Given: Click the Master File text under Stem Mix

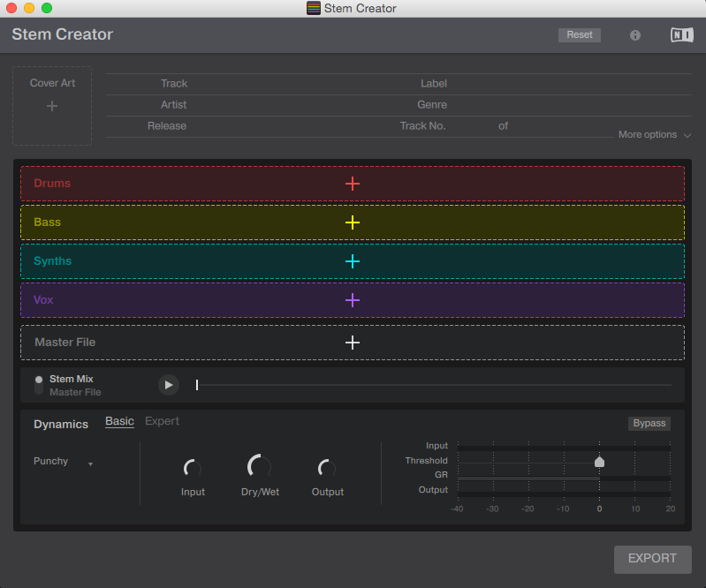Looking at the screenshot, I should click(x=75, y=392).
